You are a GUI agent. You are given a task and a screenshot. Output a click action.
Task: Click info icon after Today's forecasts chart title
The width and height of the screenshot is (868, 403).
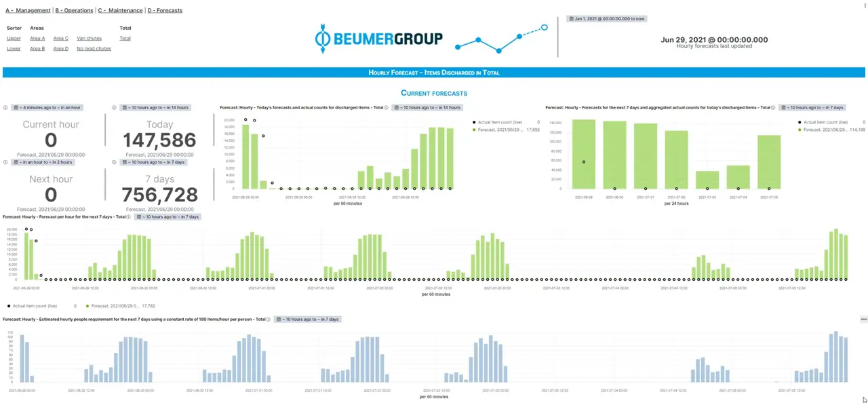(x=387, y=107)
